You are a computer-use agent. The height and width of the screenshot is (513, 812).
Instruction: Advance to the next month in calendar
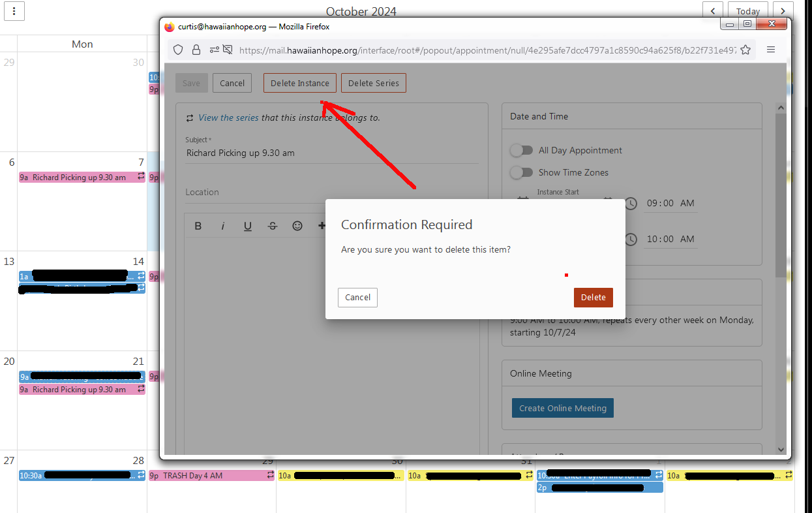tap(783, 10)
